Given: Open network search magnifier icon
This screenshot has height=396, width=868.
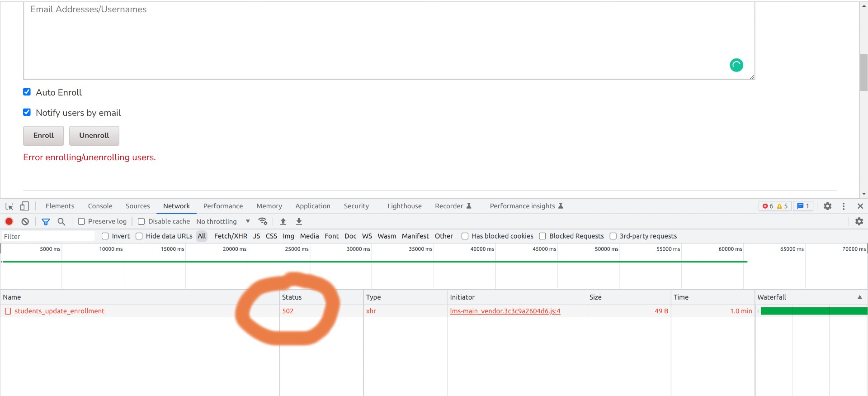Looking at the screenshot, I should [x=61, y=221].
